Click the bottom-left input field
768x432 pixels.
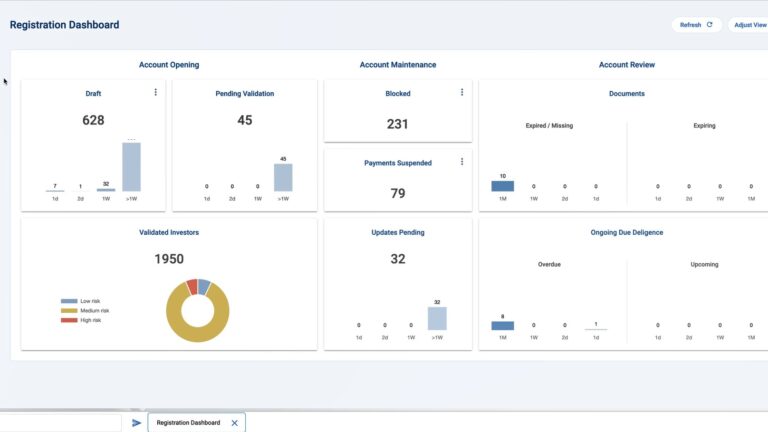click(x=60, y=423)
